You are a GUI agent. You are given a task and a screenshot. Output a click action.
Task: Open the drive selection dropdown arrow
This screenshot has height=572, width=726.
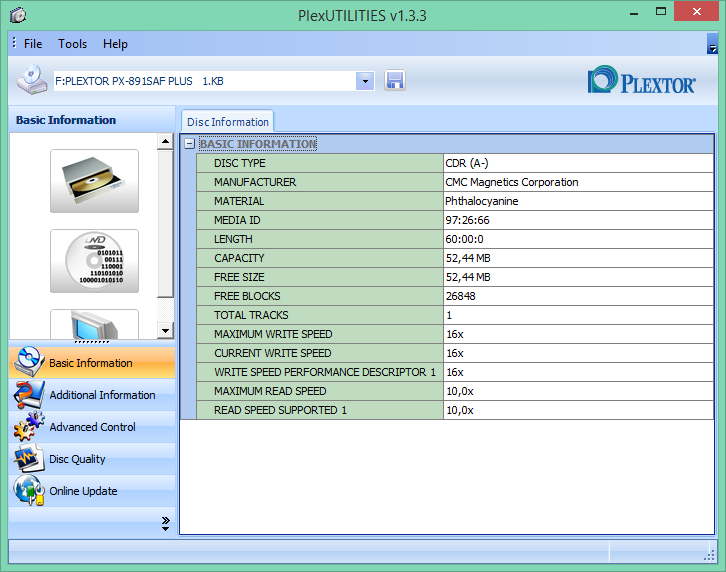365,81
